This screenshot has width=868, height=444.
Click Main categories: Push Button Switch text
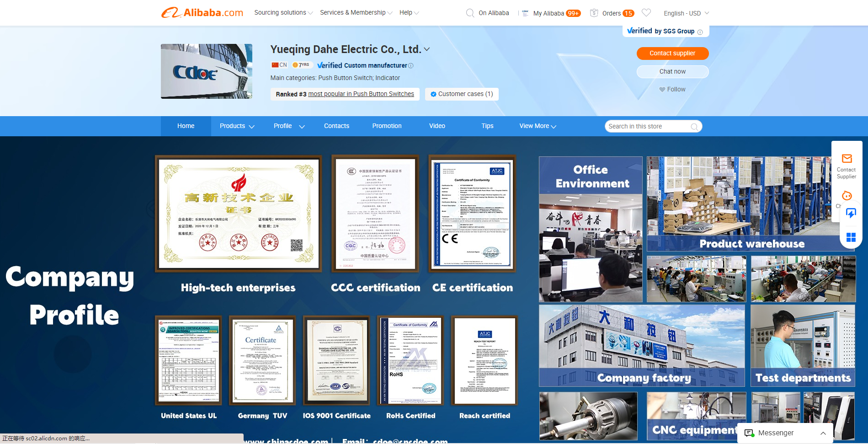coord(335,78)
